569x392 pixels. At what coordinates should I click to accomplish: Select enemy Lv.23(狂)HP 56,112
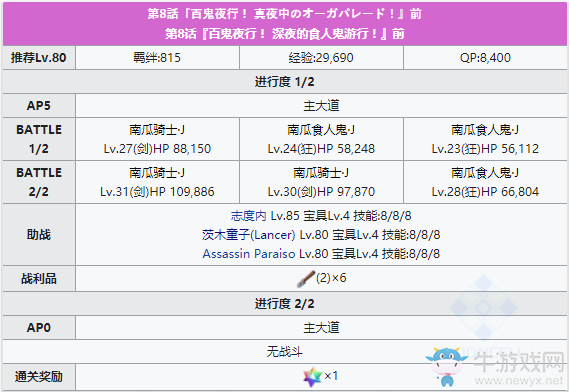coord(485,149)
